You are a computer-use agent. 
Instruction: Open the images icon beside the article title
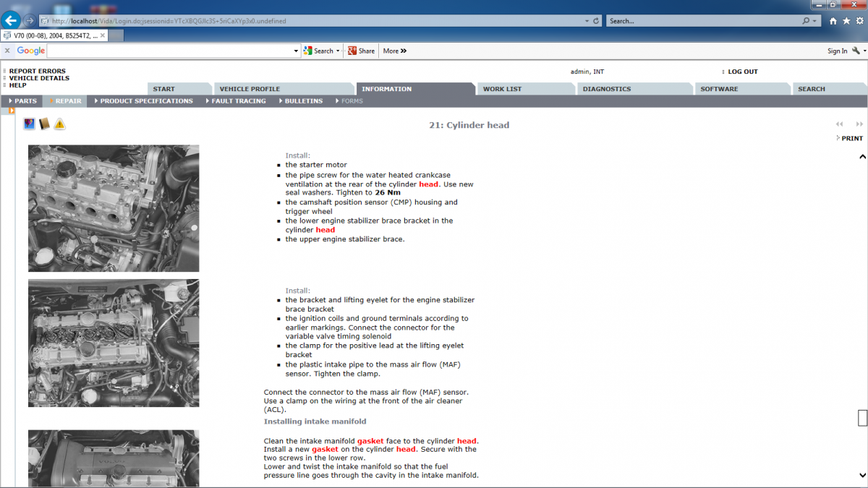tap(29, 124)
